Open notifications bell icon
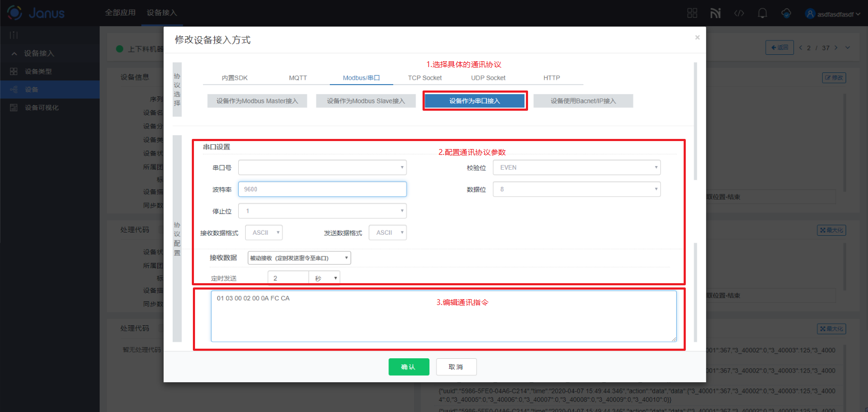 762,13
